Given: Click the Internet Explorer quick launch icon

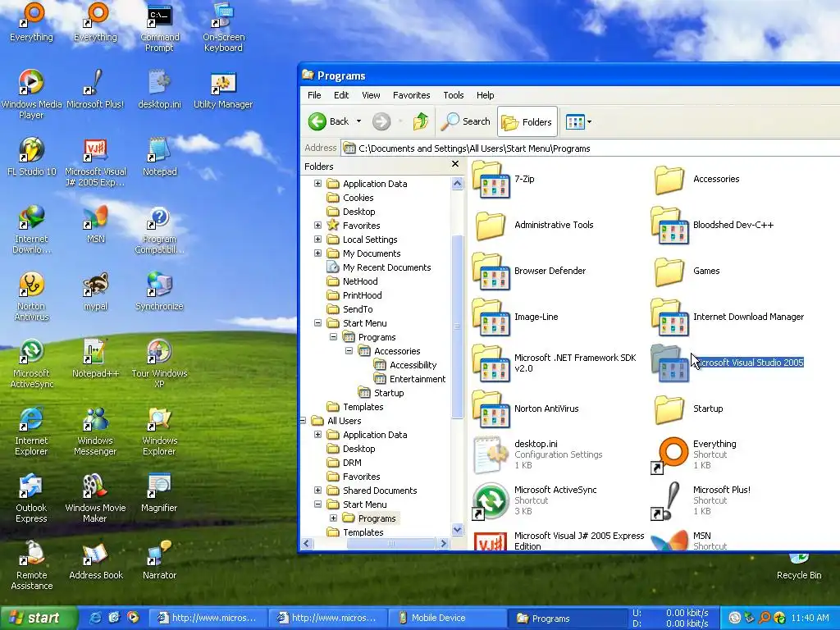Looking at the screenshot, I should pos(95,618).
